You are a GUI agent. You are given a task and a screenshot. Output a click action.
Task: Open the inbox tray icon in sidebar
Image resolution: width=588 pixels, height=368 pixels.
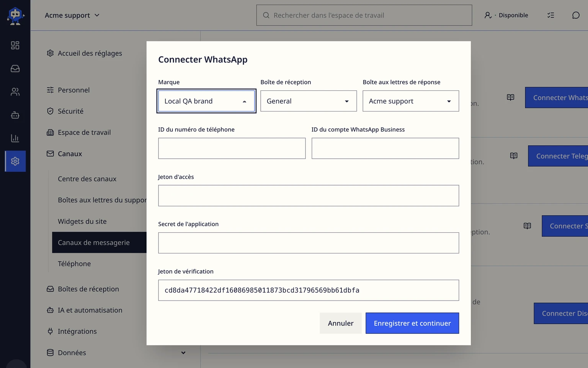pos(15,69)
